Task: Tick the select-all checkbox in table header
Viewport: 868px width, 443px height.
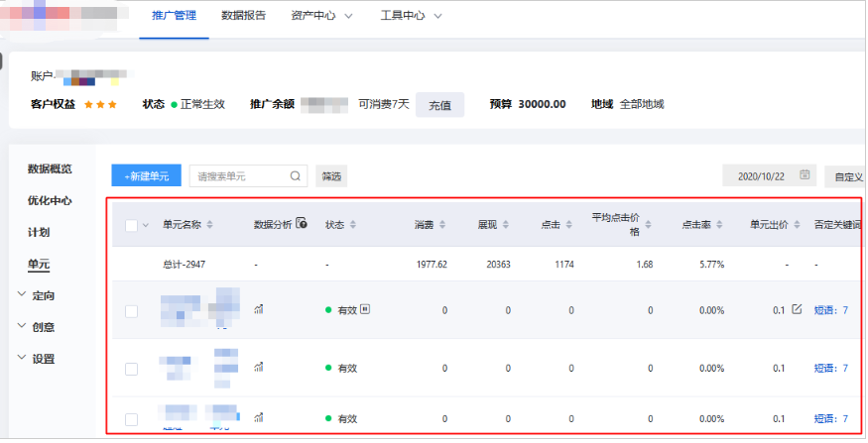Action: [x=131, y=225]
